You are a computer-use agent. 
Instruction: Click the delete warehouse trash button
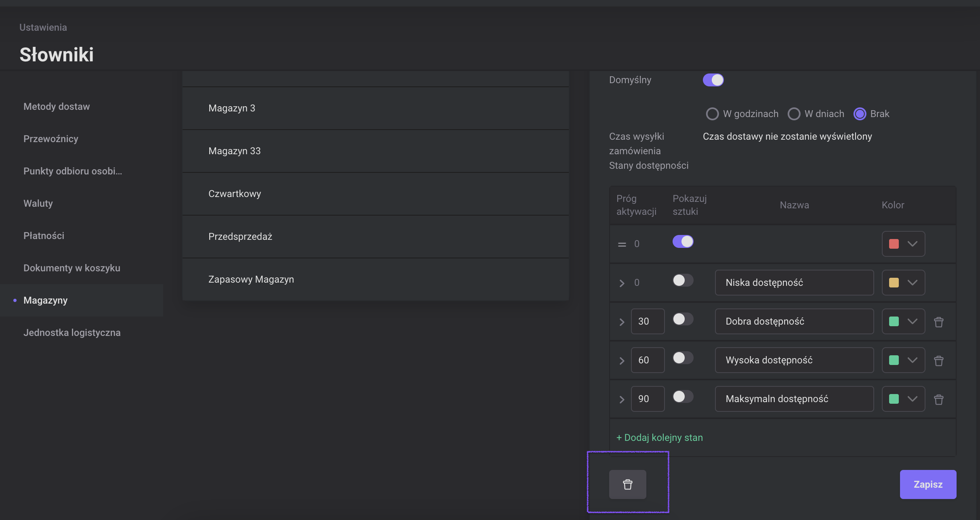click(x=627, y=484)
